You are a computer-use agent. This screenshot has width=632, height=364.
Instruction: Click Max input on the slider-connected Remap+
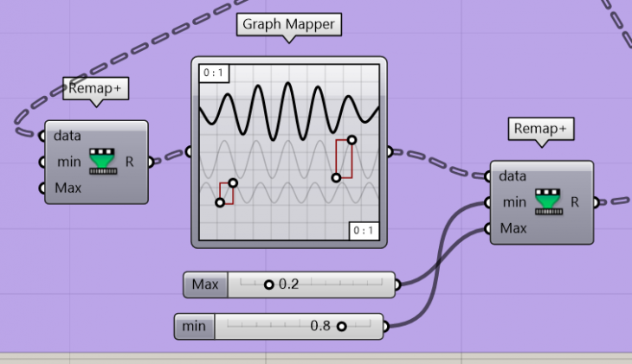(x=488, y=229)
